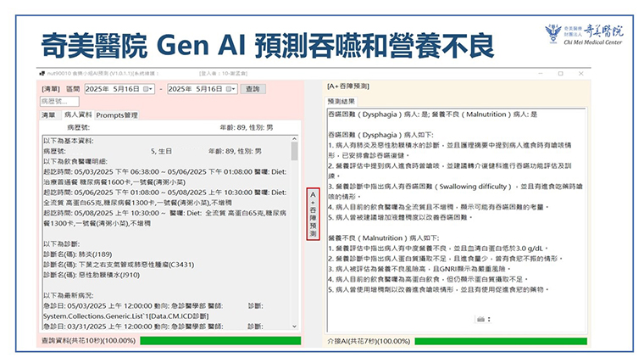Select the 預測結果 tab

pos(344,101)
